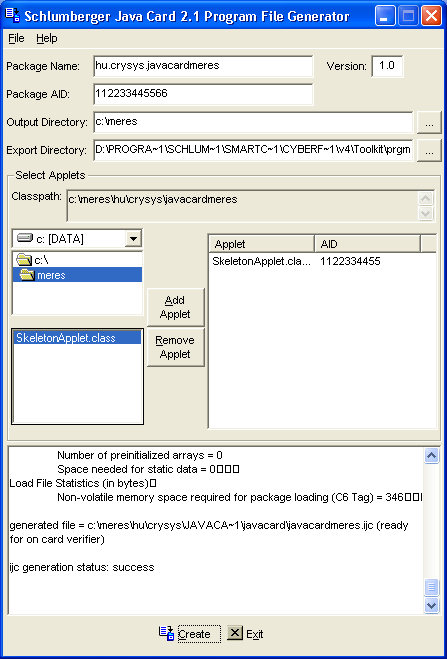The width and height of the screenshot is (447, 659).
Task: Click 'Number of preinitialized arrays = 0' line
Action: point(140,455)
